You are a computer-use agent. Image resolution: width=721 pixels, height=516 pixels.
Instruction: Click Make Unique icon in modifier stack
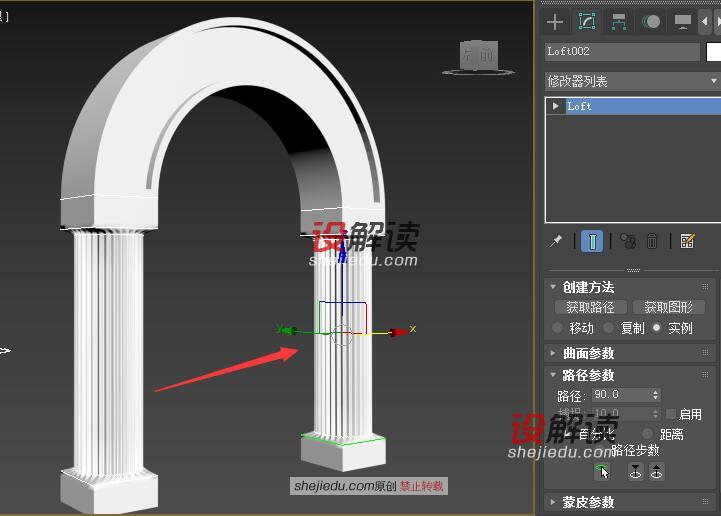[x=627, y=241]
